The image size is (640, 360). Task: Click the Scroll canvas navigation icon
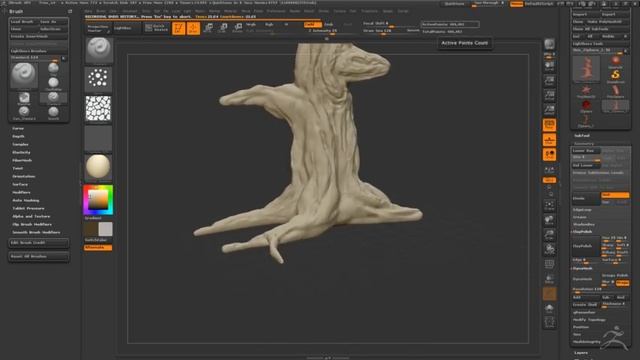point(549,66)
